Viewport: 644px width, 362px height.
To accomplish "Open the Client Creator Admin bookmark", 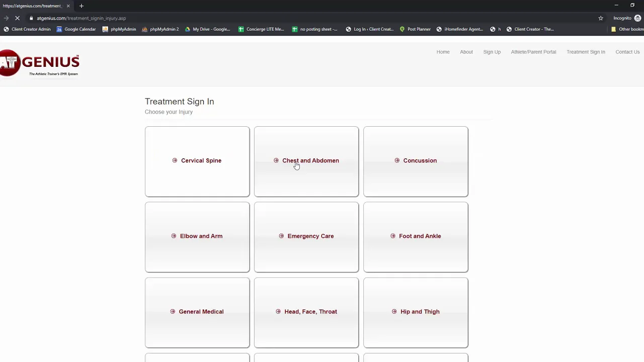I will coord(27,29).
